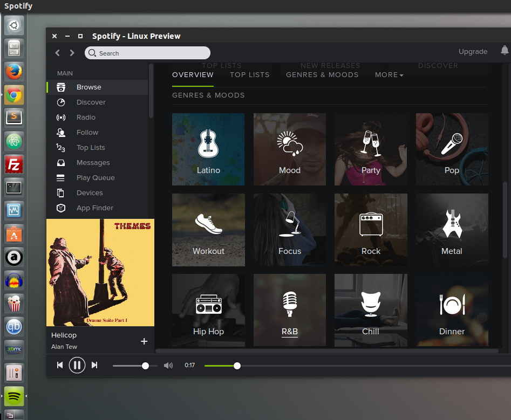Open Browse in the sidebar
Viewport: 511px width, 420px height.
pos(97,87)
